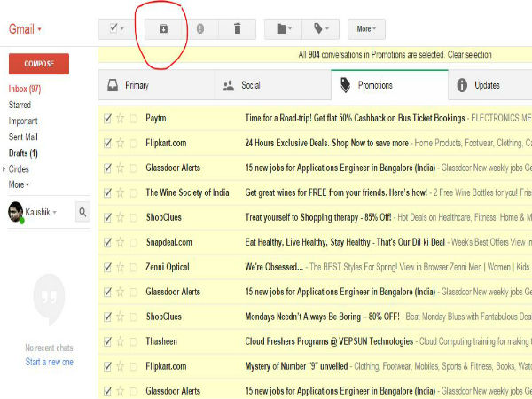This screenshot has height=399, width=532.
Task: Switch to the Social tab
Action: [273, 85]
